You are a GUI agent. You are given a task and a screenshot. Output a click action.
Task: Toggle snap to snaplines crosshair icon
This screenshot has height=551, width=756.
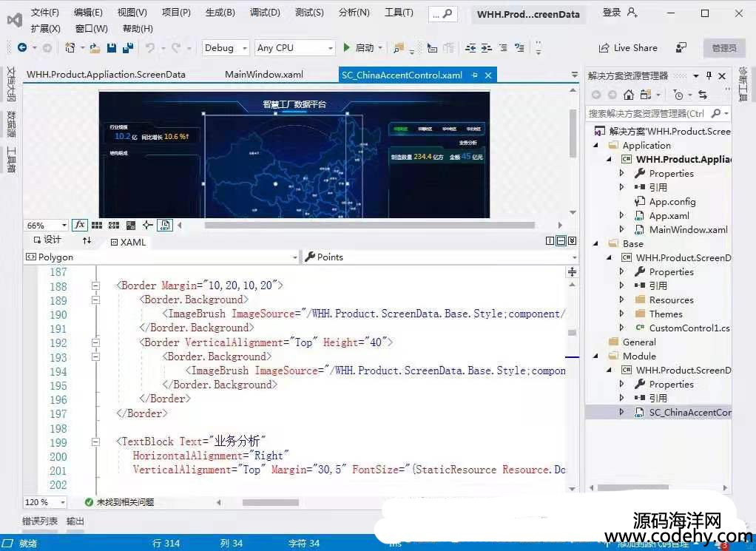coord(147,225)
